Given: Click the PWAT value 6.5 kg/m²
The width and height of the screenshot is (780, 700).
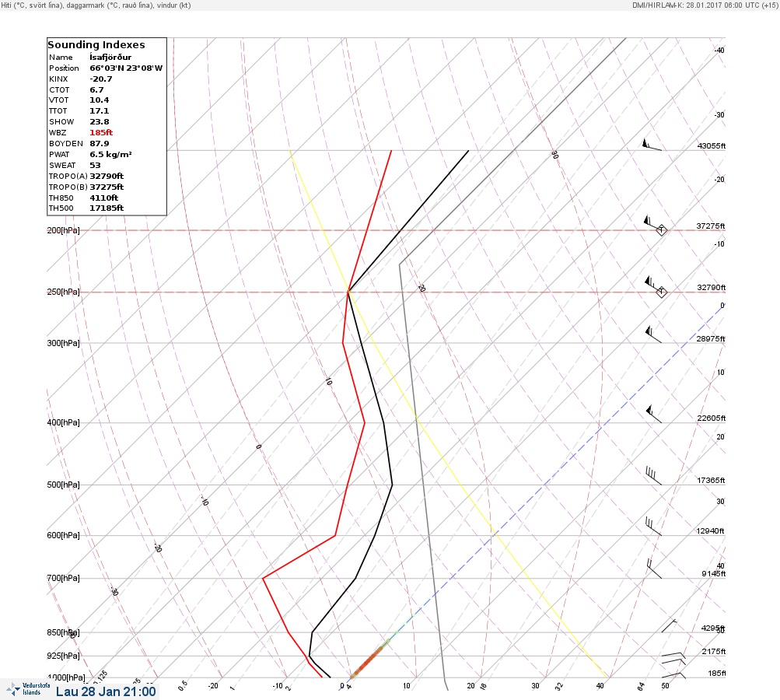Looking at the screenshot, I should (x=110, y=154).
